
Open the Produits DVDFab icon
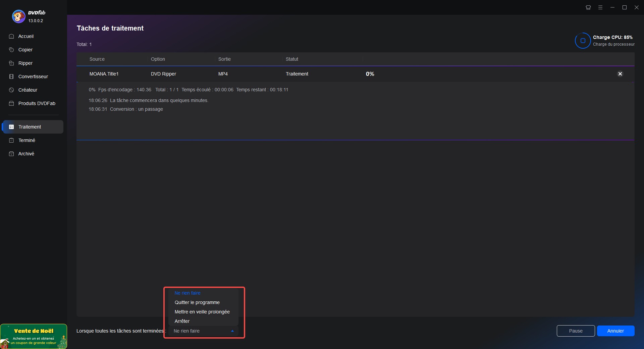coord(11,103)
